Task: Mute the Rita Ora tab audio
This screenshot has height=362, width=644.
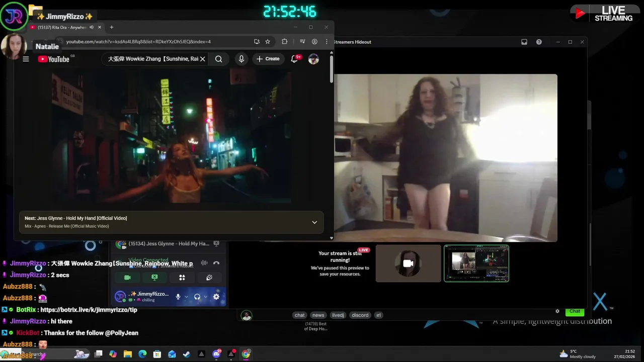Action: pyautogui.click(x=91, y=27)
